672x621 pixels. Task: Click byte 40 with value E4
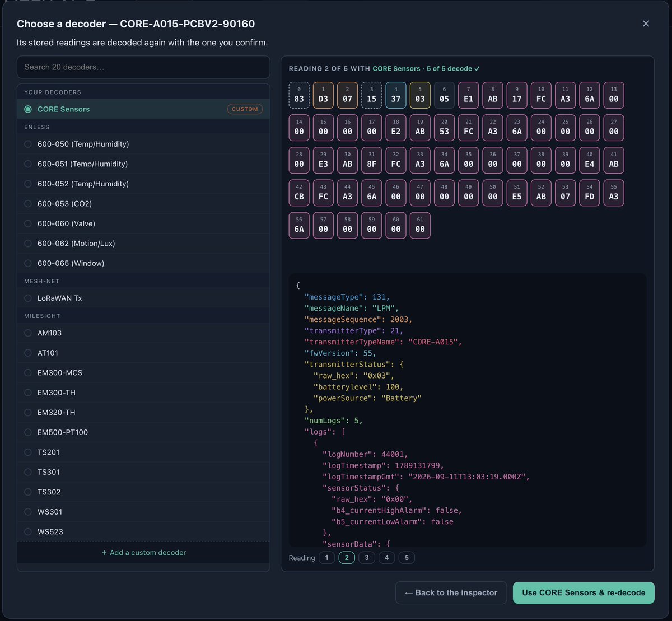click(x=590, y=160)
